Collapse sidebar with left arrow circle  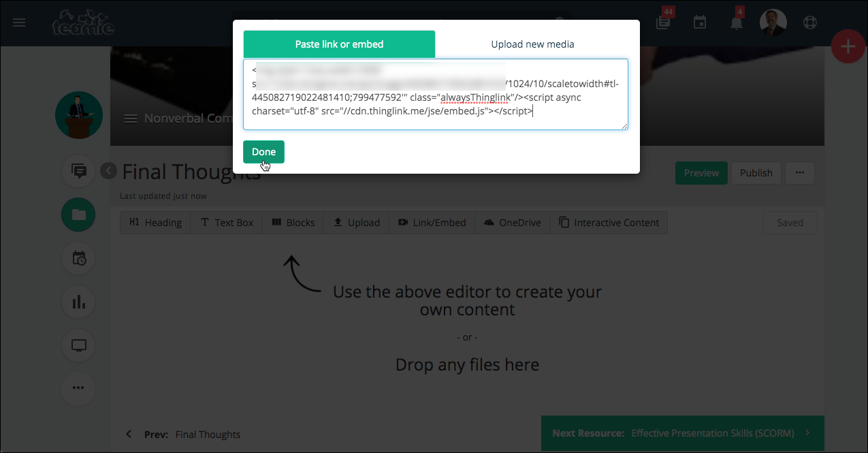click(x=108, y=171)
